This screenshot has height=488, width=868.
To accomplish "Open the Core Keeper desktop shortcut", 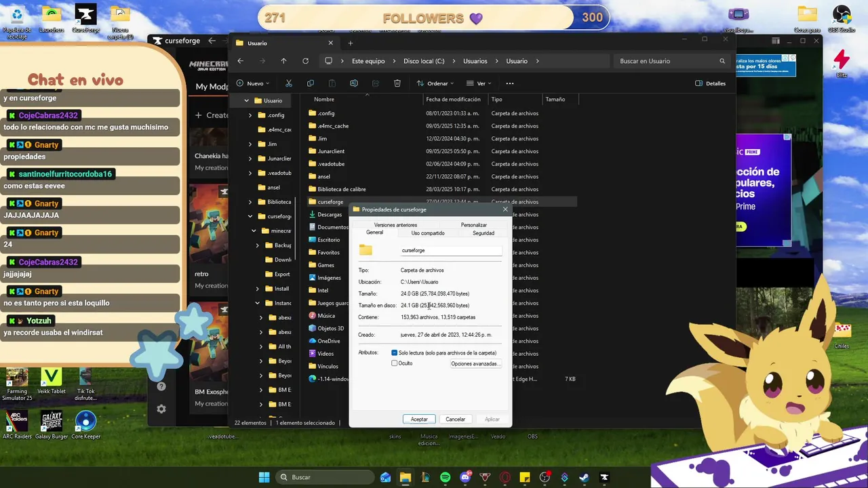I will click(x=85, y=425).
